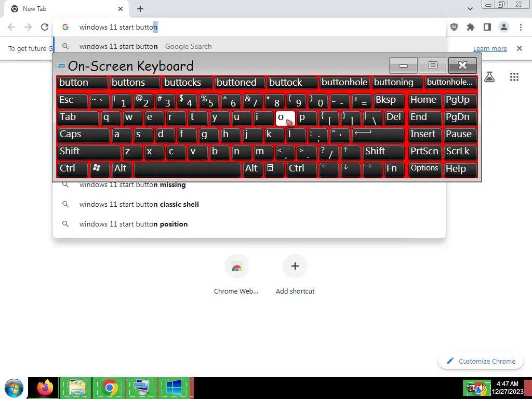
Task: Launch Firefox from the taskbar
Action: point(45,388)
